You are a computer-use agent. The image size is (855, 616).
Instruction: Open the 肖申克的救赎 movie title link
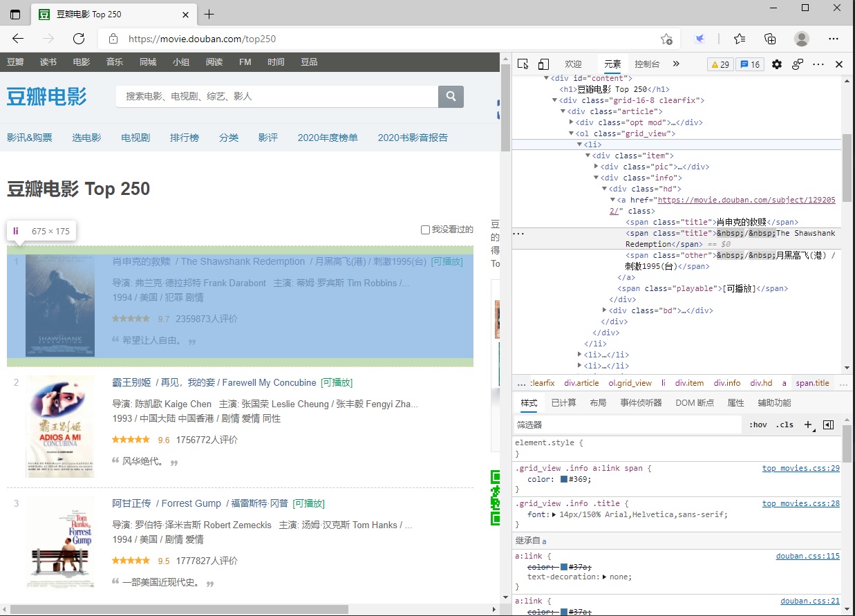141,261
